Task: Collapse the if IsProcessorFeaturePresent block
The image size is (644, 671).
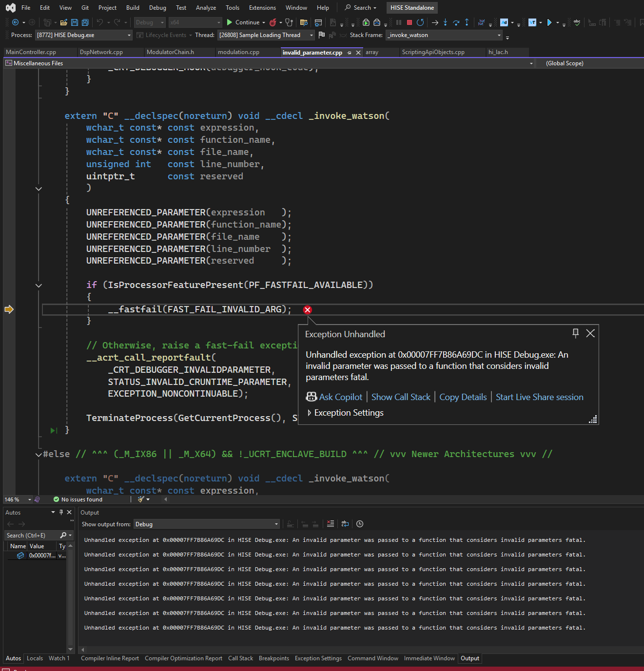Action: [39, 286]
